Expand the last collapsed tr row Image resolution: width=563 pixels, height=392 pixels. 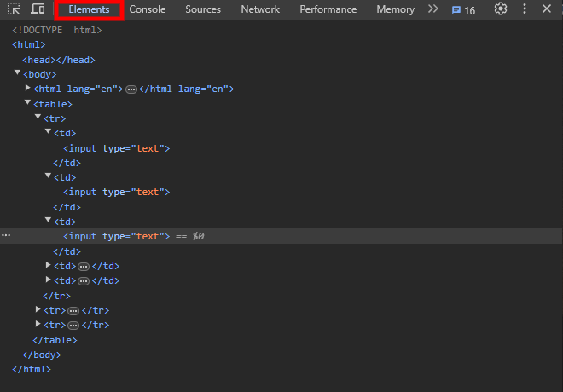click(38, 325)
